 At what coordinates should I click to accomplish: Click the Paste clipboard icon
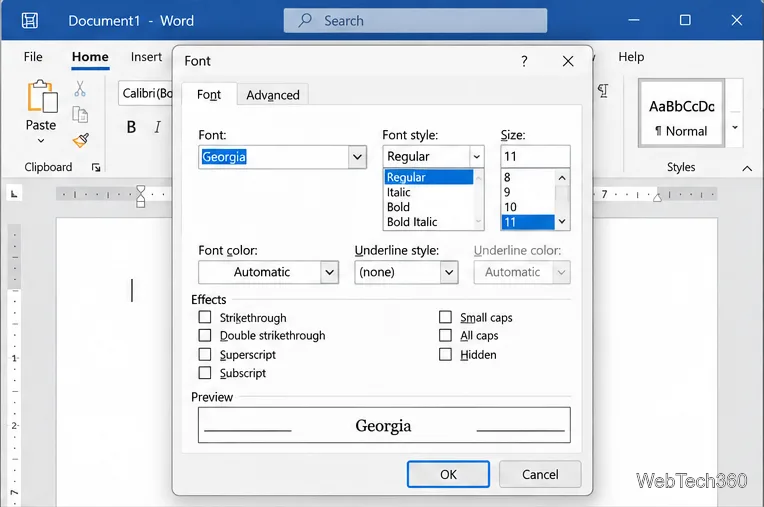coord(42,96)
